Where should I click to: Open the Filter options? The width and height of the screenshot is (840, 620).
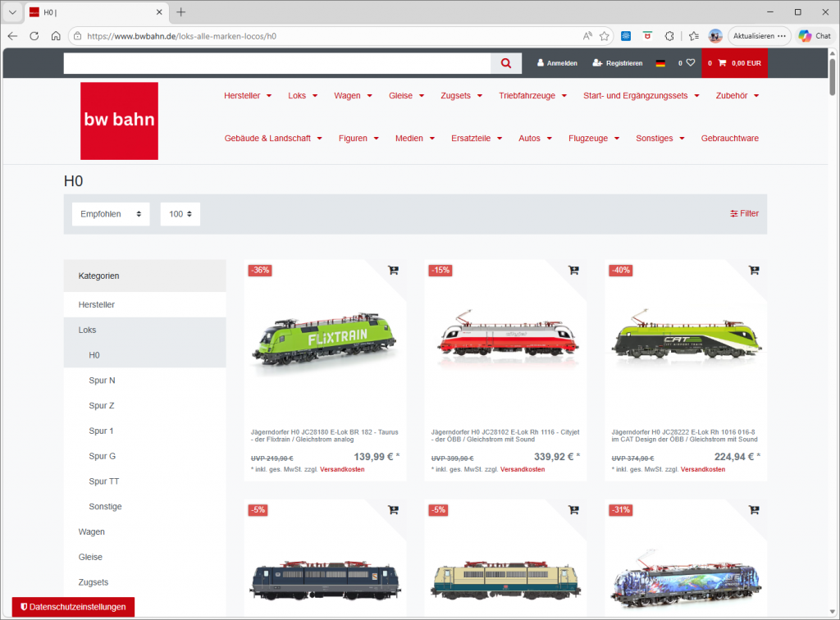(x=744, y=213)
